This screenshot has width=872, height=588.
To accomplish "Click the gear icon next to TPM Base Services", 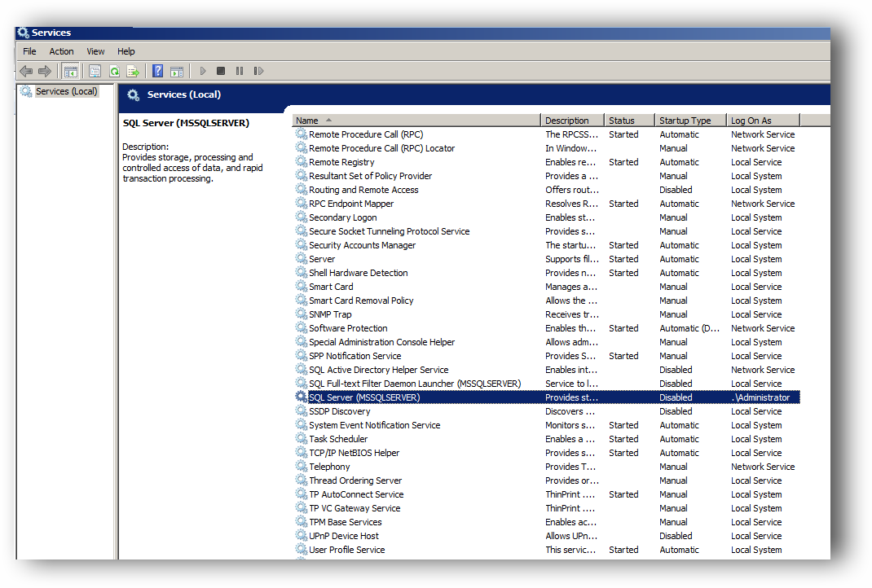I will point(301,521).
